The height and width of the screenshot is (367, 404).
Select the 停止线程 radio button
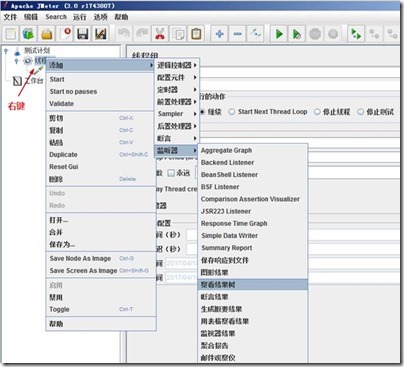tap(317, 112)
